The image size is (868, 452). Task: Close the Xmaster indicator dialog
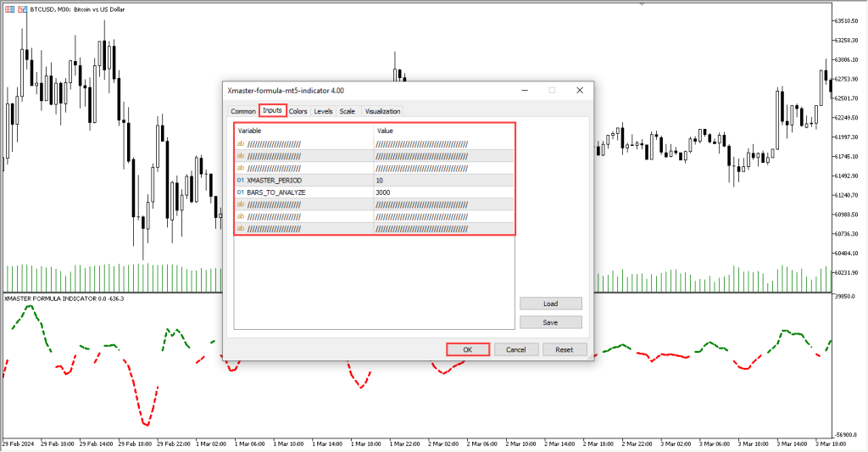click(580, 90)
